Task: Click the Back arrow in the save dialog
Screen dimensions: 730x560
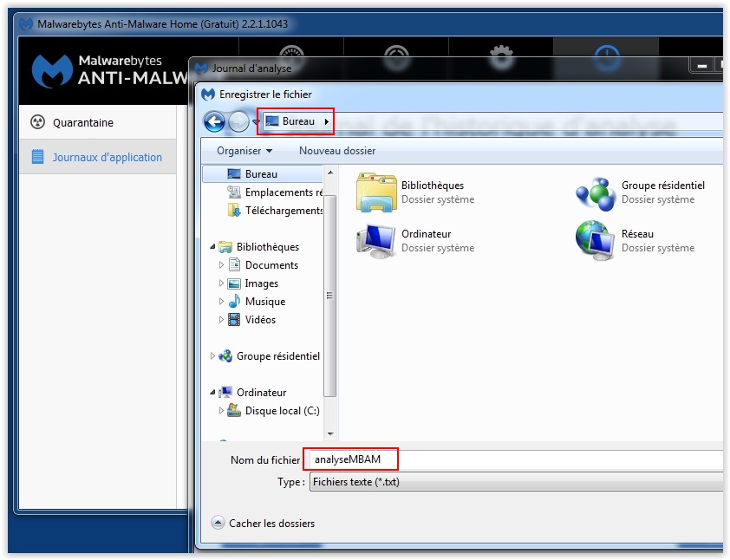Action: point(214,122)
